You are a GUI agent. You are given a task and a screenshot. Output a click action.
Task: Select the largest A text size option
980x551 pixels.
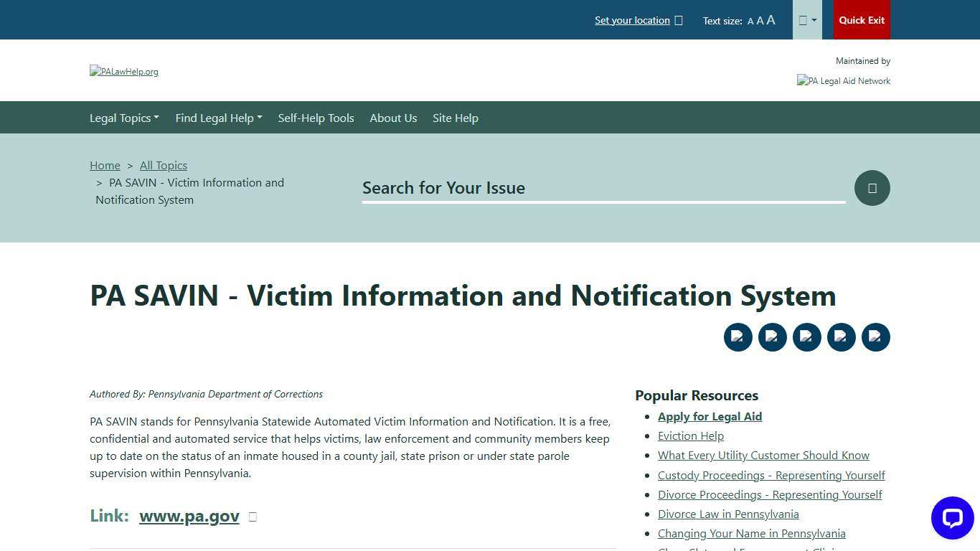click(x=771, y=20)
